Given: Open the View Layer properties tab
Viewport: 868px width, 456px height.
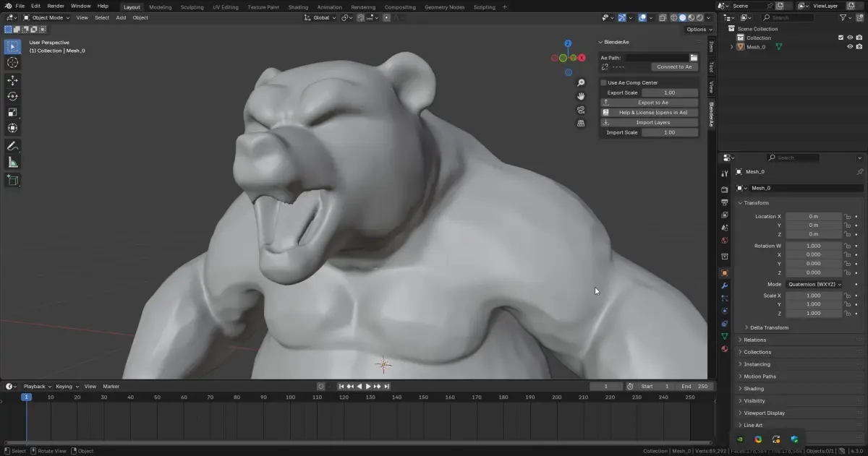Looking at the screenshot, I should [724, 215].
